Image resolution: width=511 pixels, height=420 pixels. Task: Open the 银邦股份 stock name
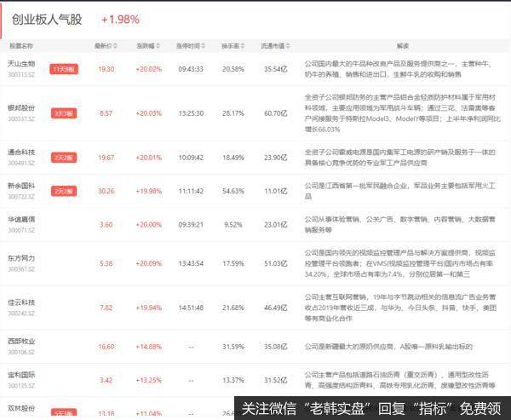coord(21,108)
